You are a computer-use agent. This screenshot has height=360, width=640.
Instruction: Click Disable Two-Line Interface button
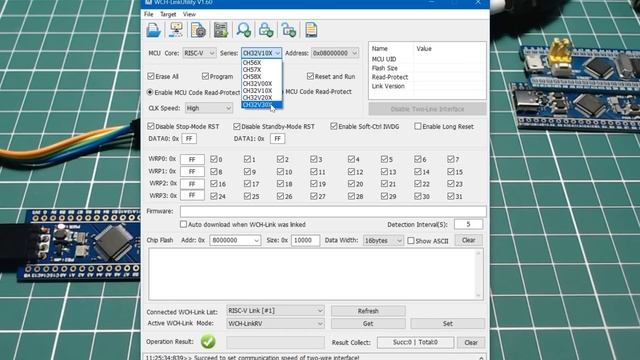(427, 109)
